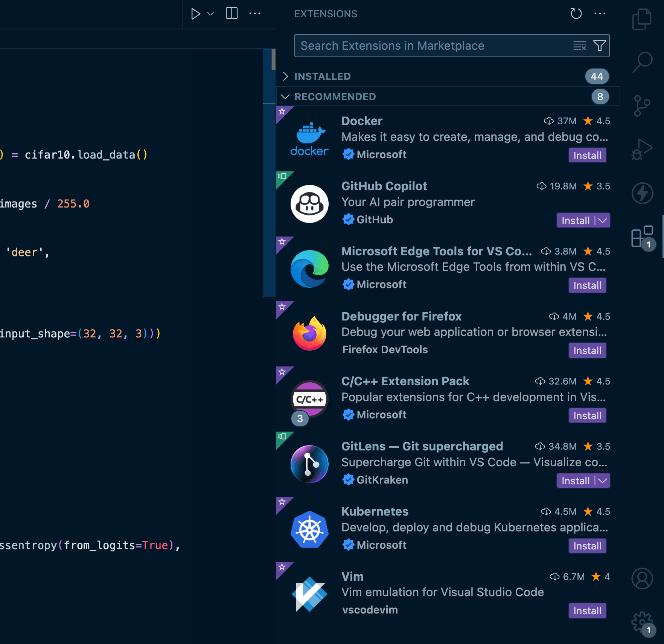
Task: Open GitHub Copilot install options arrow
Action: click(x=603, y=220)
